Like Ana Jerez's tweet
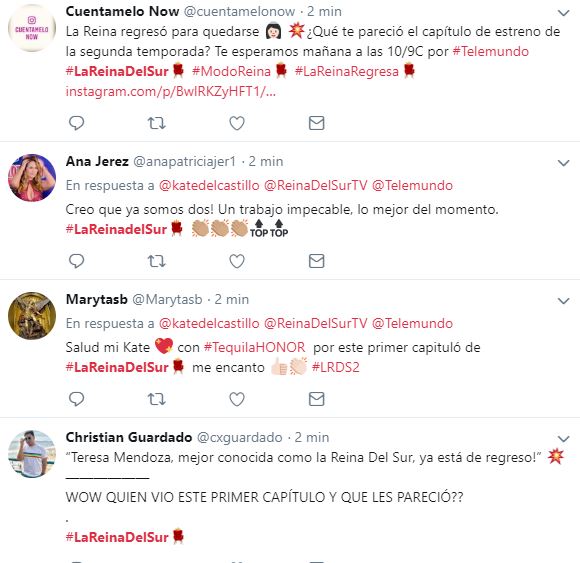 coord(237,261)
